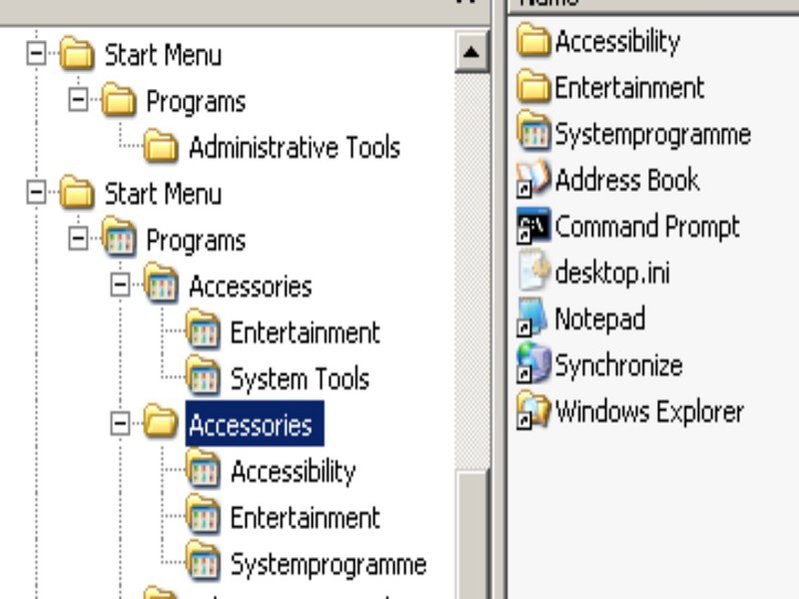
Task: Select "Synchronize" name in file list
Action: (619, 366)
